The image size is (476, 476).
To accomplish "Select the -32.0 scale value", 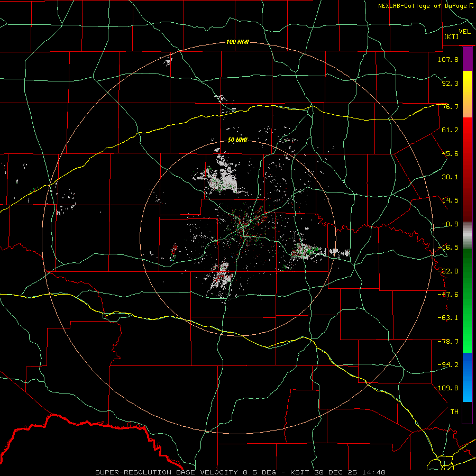I will [448, 271].
